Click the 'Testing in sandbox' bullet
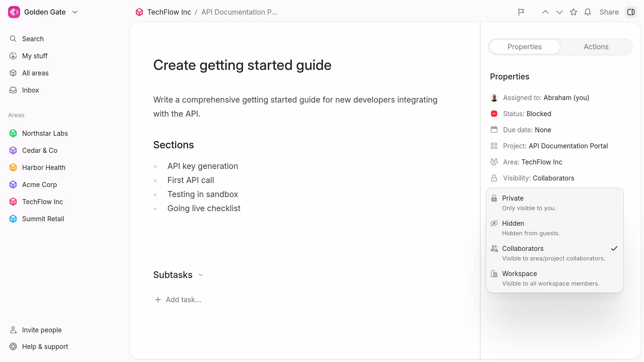The height and width of the screenshot is (362, 644). coord(203,194)
